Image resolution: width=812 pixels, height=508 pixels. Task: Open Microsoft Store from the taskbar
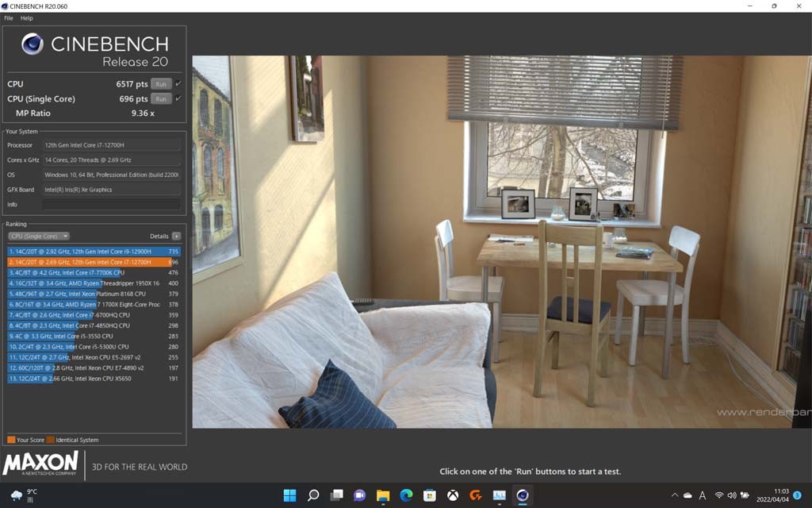[429, 495]
